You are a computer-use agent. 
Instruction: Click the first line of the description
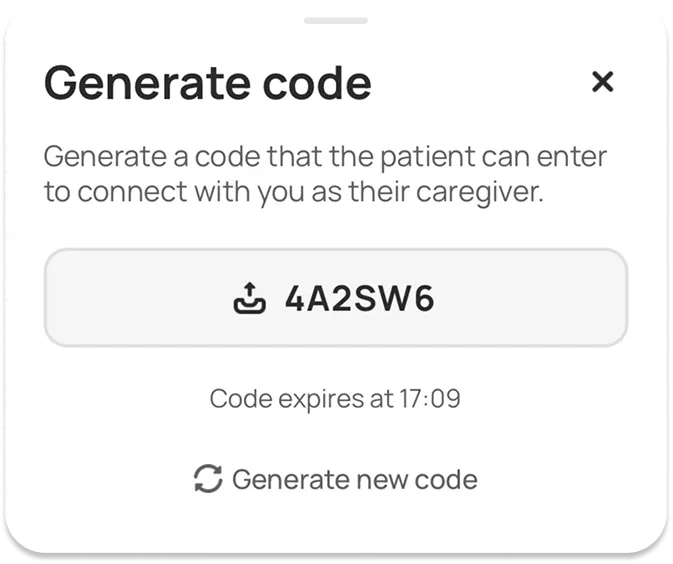(x=325, y=157)
